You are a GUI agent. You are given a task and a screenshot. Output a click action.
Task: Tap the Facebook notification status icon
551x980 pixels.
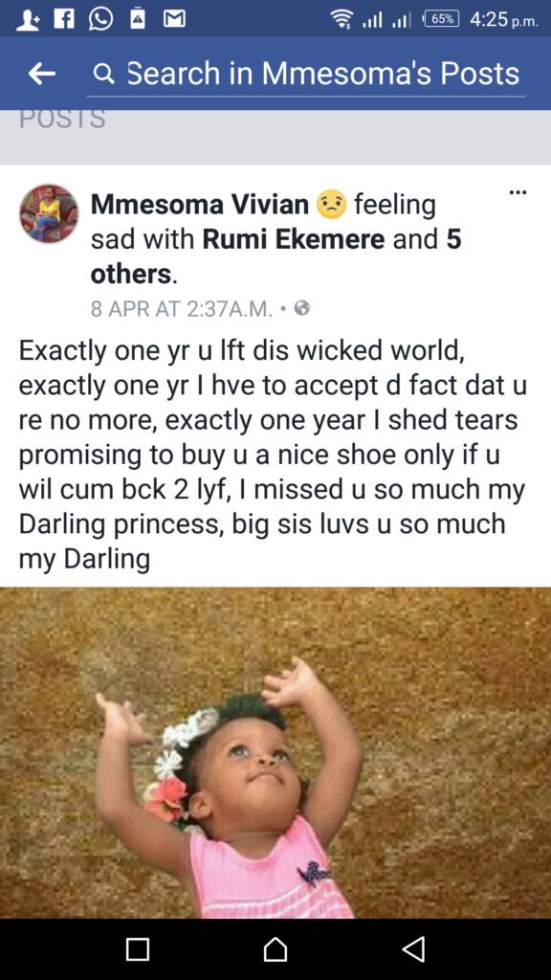pyautogui.click(x=64, y=19)
